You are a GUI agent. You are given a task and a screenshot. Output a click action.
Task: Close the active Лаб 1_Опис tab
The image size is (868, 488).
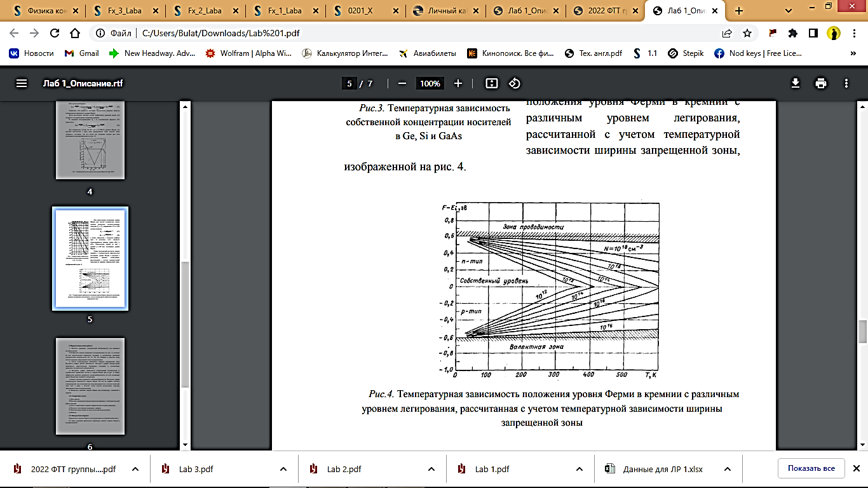pos(714,11)
